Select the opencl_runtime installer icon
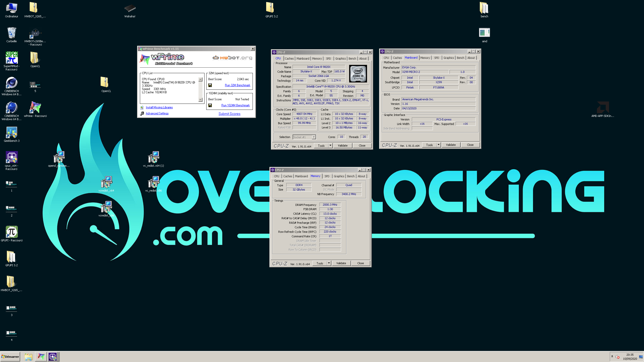Image resolution: width=644 pixels, height=362 pixels. (x=59, y=159)
